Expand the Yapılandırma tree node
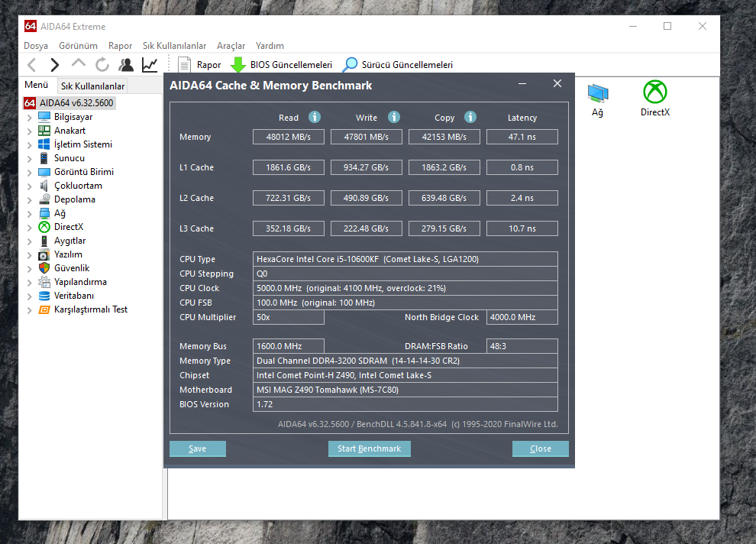Viewport: 756px width, 544px height. tap(30, 282)
